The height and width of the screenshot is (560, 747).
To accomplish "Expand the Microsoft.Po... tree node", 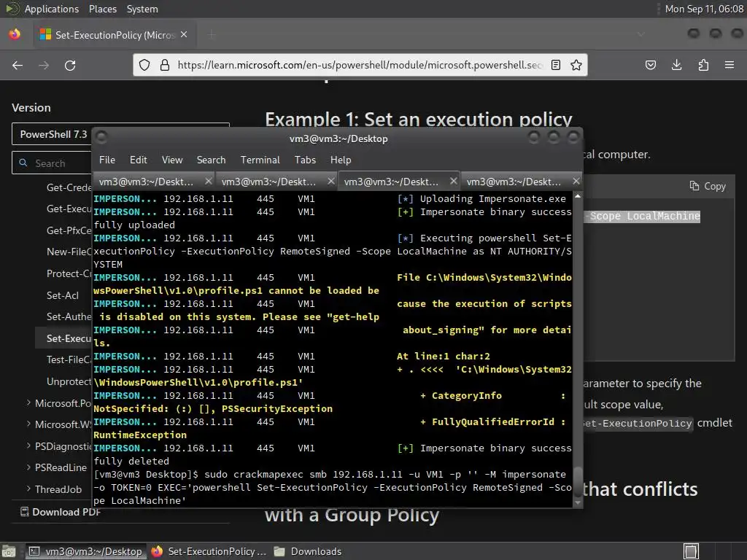I will pyautogui.click(x=28, y=402).
